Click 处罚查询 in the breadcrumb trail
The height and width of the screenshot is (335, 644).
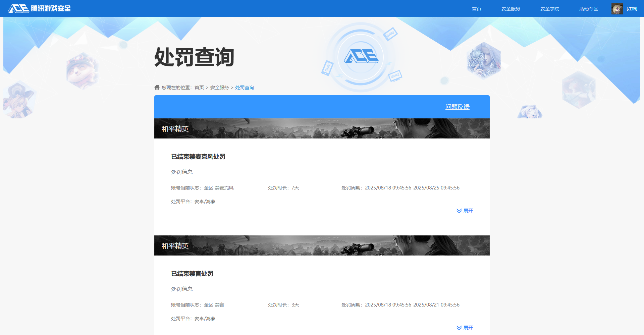244,87
